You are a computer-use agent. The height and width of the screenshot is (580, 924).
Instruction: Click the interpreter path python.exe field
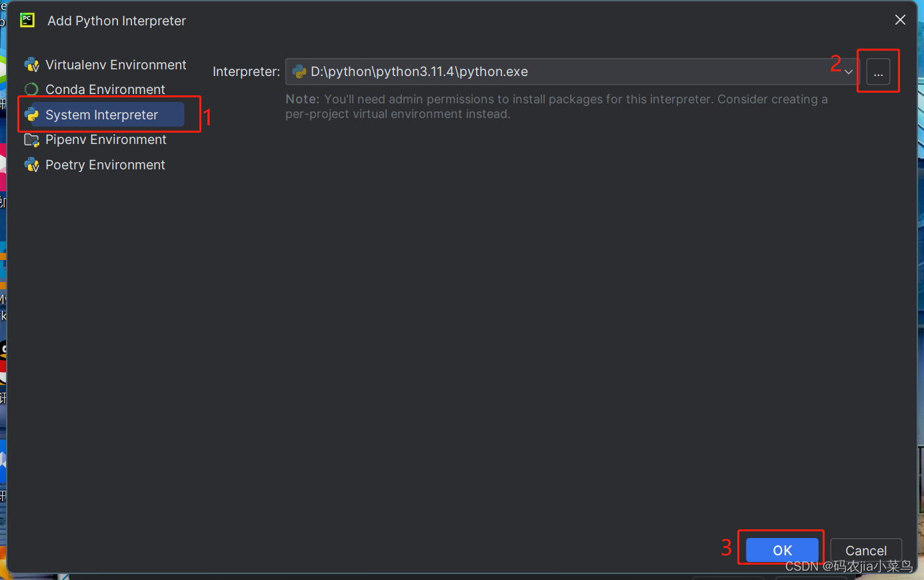click(x=573, y=71)
